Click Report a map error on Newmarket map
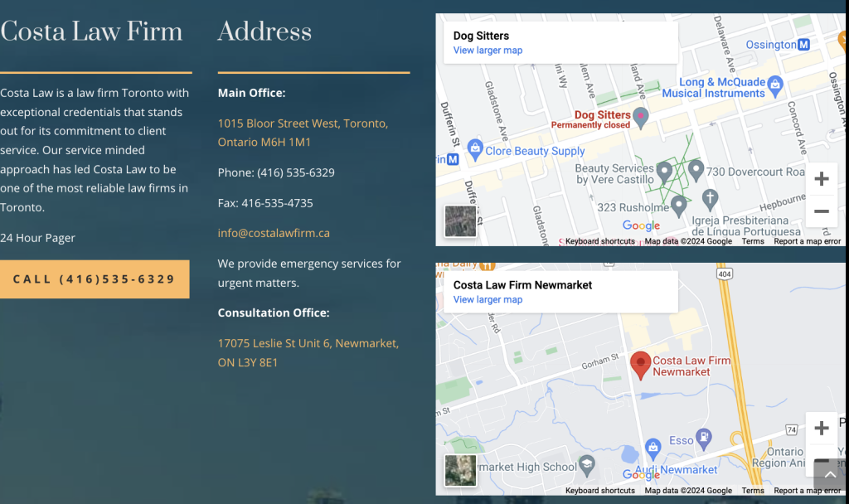Viewport: 849px width, 504px height. tap(807, 490)
